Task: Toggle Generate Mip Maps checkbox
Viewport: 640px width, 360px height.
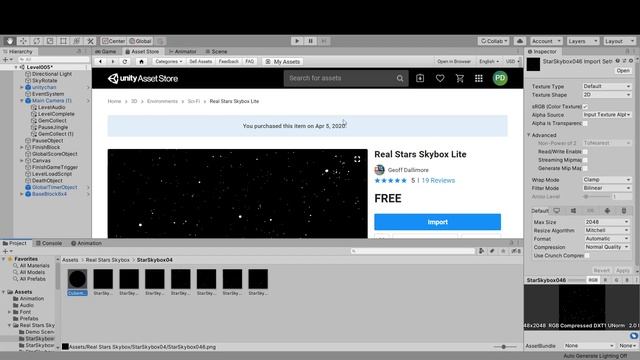Action: 585,168
